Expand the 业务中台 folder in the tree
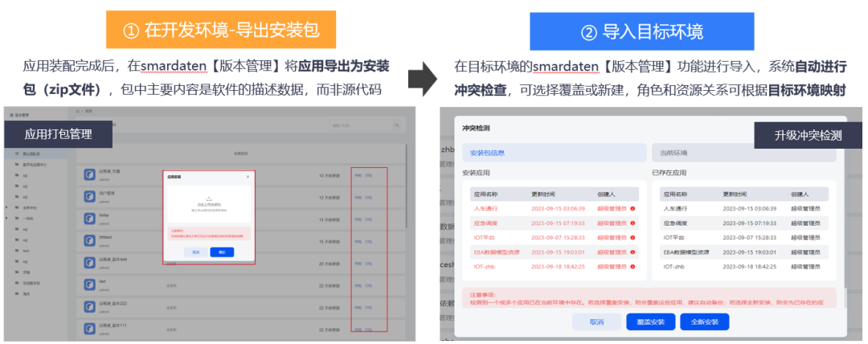The width and height of the screenshot is (868, 344). click(6, 207)
